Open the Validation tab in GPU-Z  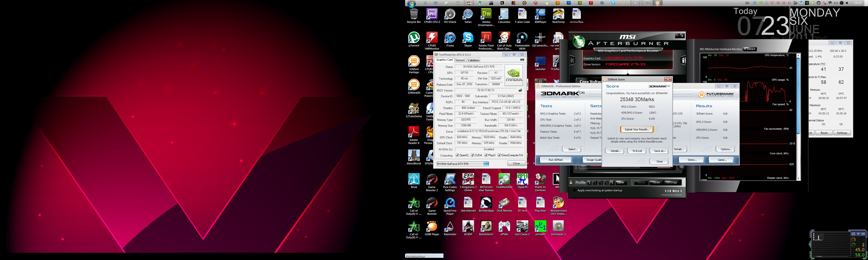473,60
